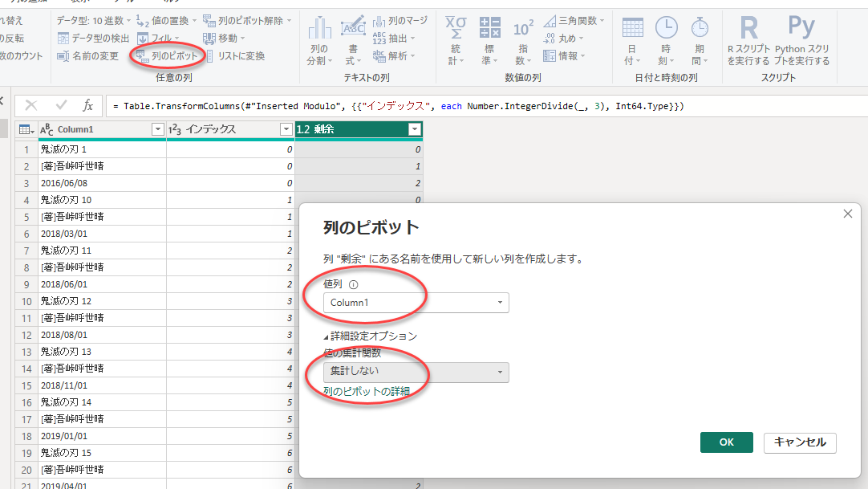Run Python script button
Screen dimensions: 868x489
801,40
